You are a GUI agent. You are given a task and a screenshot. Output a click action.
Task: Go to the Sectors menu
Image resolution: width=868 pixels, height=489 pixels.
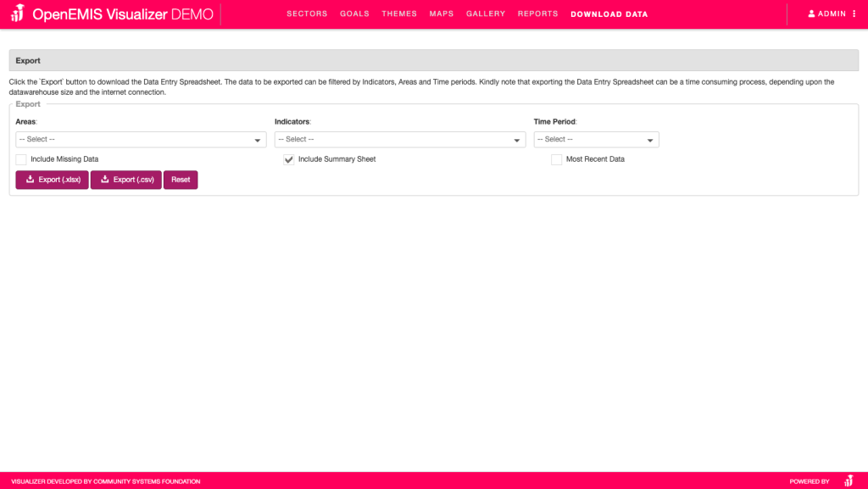307,14
